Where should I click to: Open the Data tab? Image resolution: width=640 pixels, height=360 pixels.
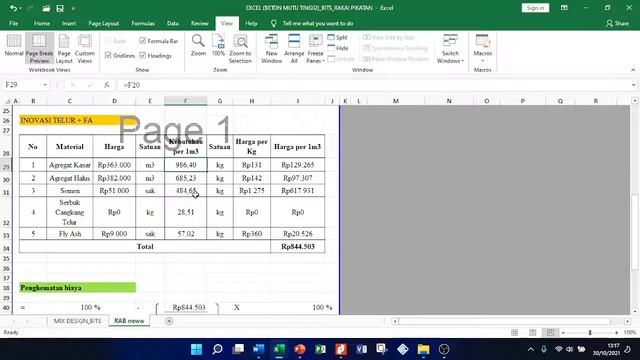tap(173, 23)
